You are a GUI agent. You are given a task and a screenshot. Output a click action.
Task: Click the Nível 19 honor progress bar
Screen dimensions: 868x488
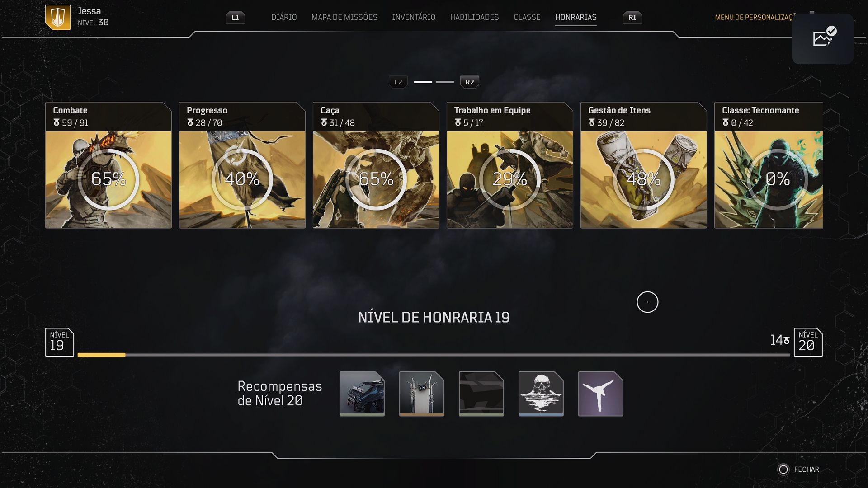(x=434, y=355)
